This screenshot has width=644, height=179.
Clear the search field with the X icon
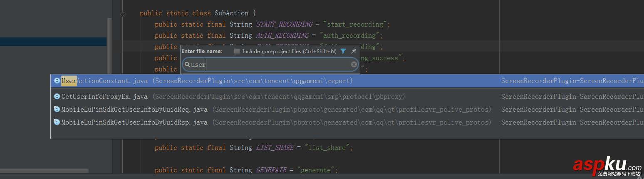click(354, 64)
